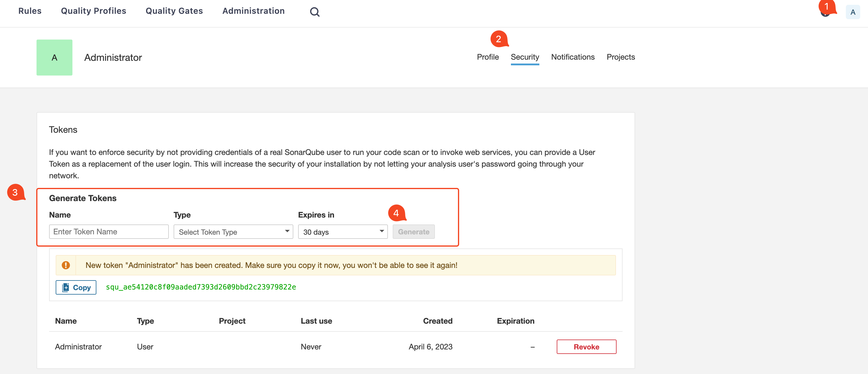Click the search magnifier icon
Screen dimensions: 868x374
[314, 12]
